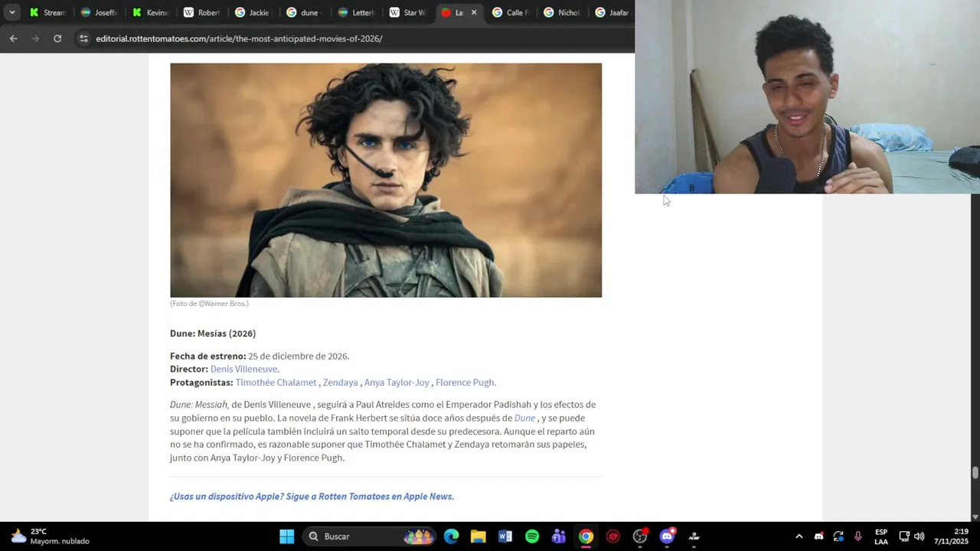Viewport: 980px width, 551px height.
Task: Open Microsoft Teams from taskbar
Action: [559, 536]
